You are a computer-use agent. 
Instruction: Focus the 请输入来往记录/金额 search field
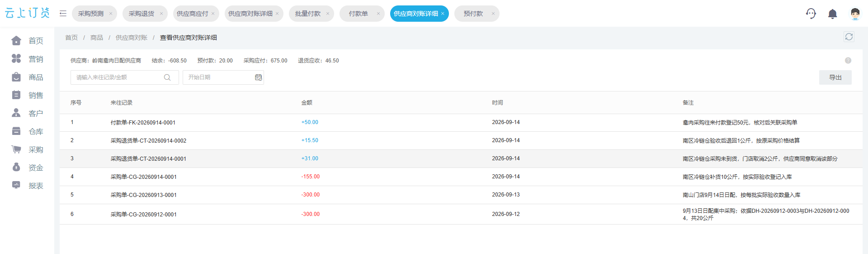124,77
